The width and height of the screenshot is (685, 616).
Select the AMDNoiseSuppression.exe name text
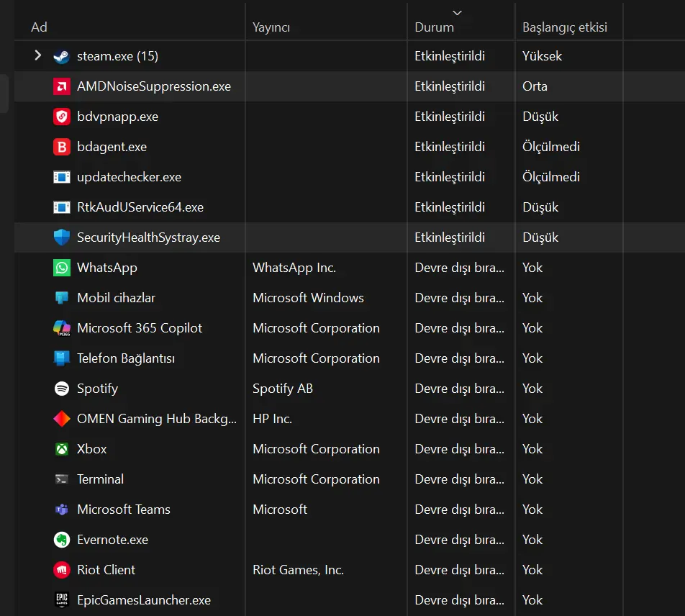coord(154,86)
